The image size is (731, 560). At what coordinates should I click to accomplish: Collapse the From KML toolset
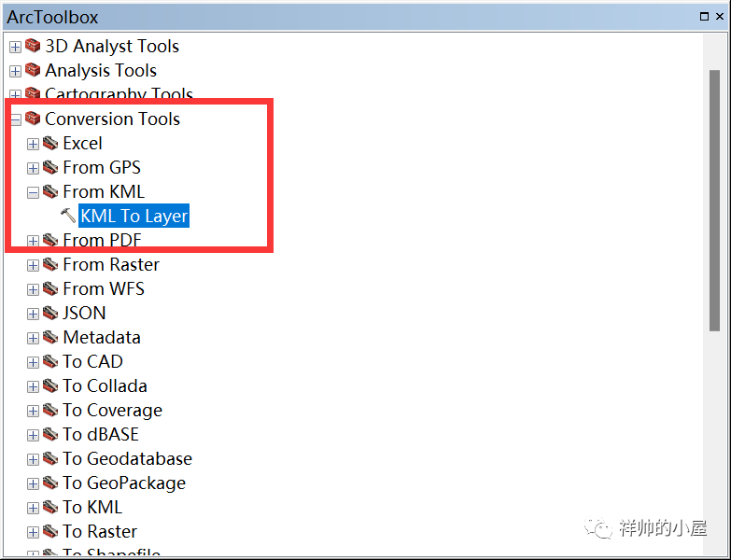33,192
